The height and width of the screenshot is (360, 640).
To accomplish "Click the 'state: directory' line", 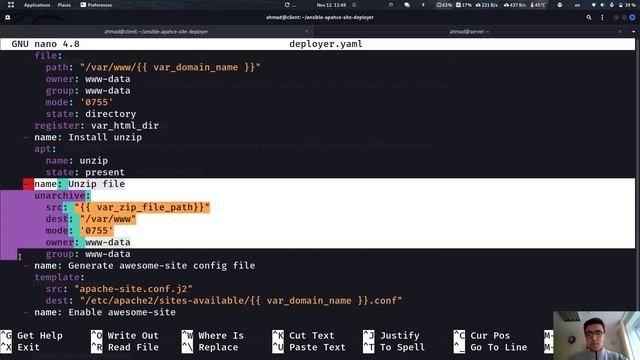I will coord(91,114).
